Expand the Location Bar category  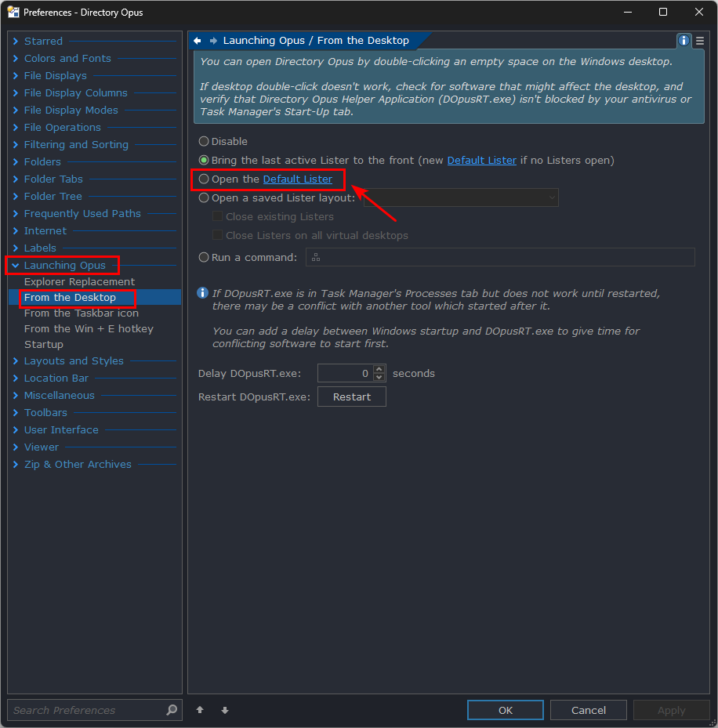point(16,378)
